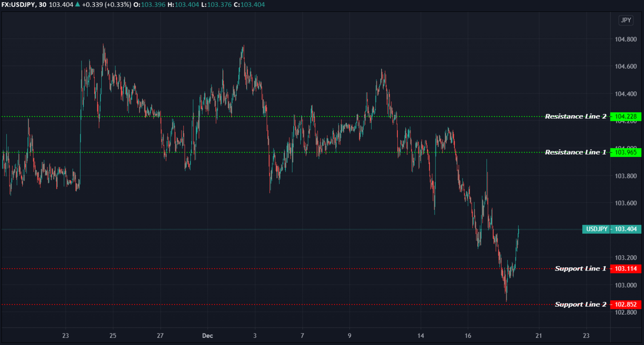
Task: Click the 14 date on time axis
Action: coord(421,336)
